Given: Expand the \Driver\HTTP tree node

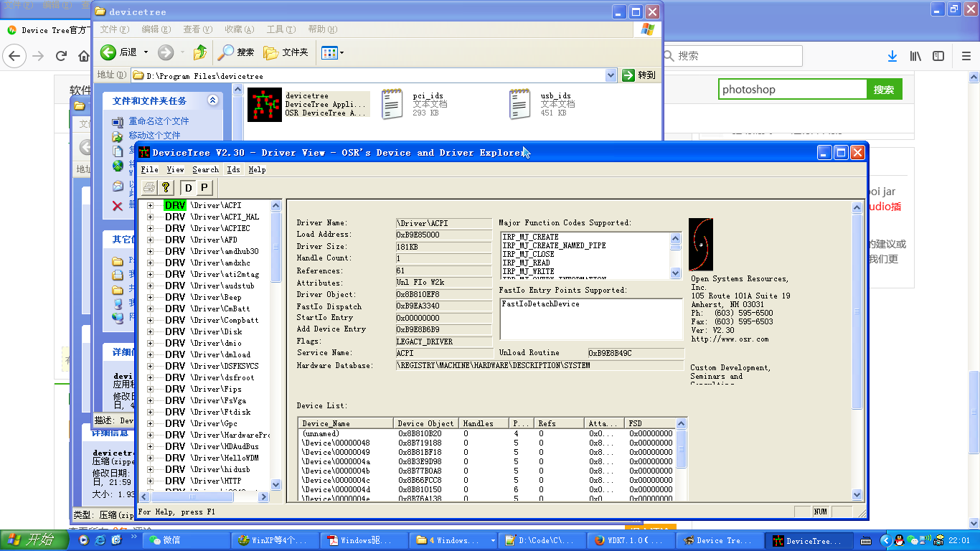Looking at the screenshot, I should click(x=151, y=481).
